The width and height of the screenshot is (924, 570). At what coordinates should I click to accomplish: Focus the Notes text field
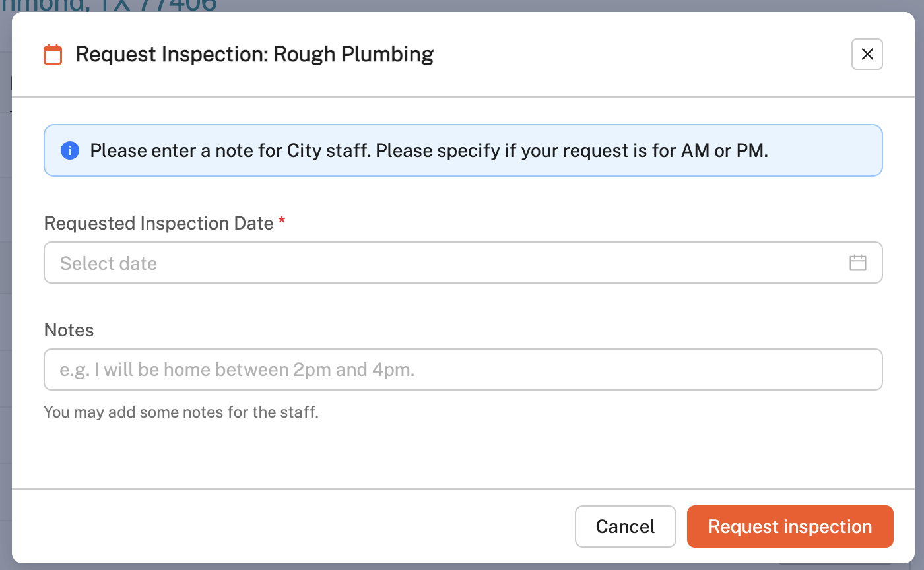[x=462, y=369]
